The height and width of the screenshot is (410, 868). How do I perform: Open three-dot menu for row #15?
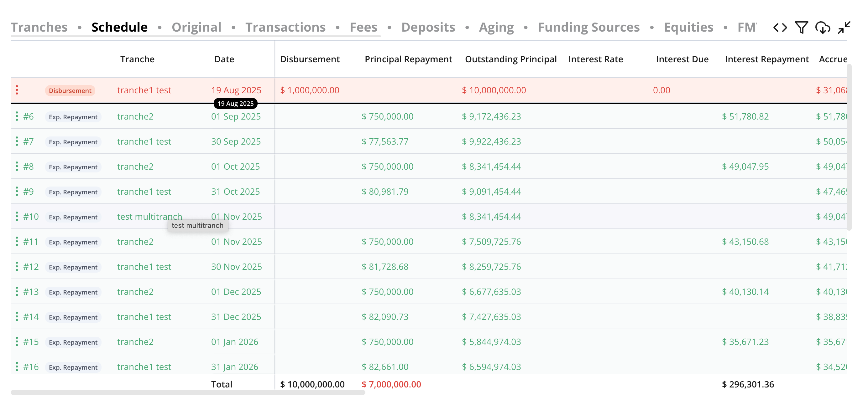17,342
